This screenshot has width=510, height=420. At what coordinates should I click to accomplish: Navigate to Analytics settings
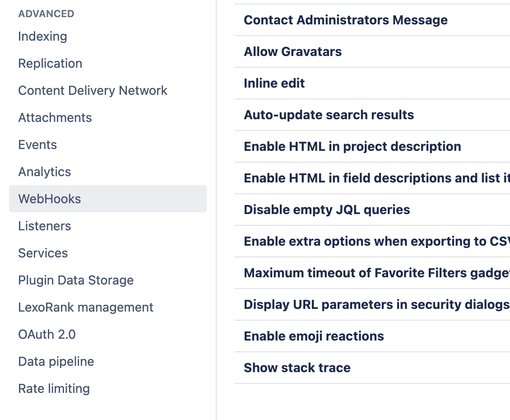click(x=45, y=172)
